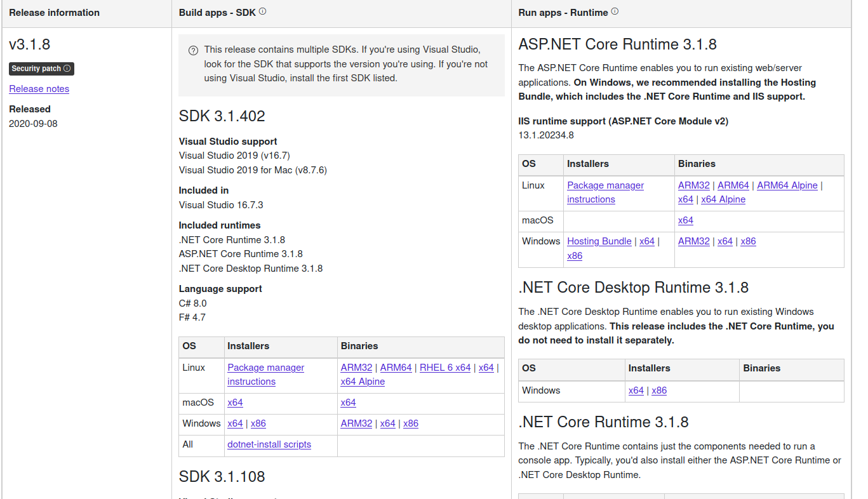Click the question mark icon in the SDK notice
The height and width of the screenshot is (499, 868).
(192, 50)
